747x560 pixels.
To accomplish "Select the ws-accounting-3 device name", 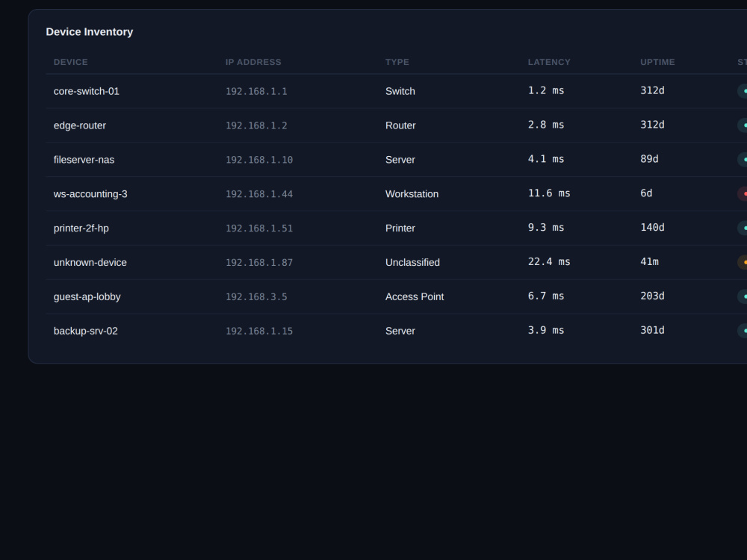I will click(90, 194).
